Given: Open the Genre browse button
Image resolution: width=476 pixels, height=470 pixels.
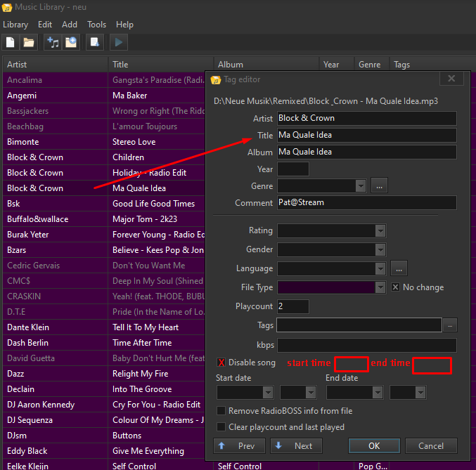Looking at the screenshot, I should tap(379, 185).
